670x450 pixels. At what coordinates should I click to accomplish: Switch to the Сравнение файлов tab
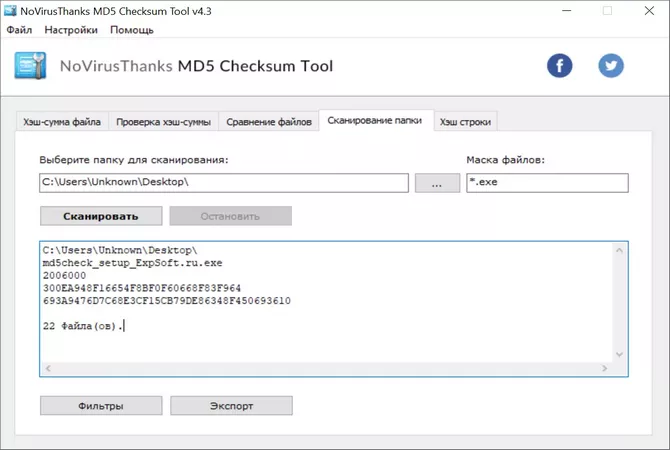tap(269, 122)
